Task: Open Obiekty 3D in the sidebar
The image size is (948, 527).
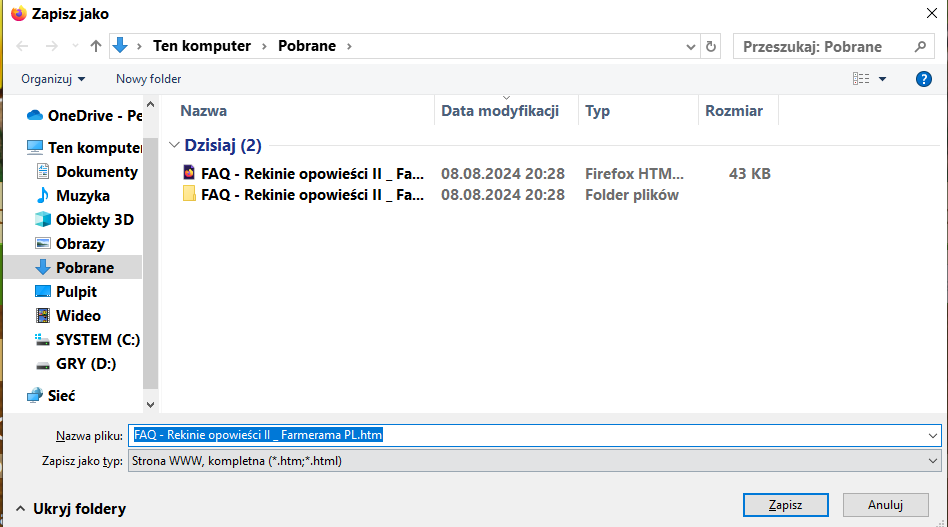Action: point(85,219)
